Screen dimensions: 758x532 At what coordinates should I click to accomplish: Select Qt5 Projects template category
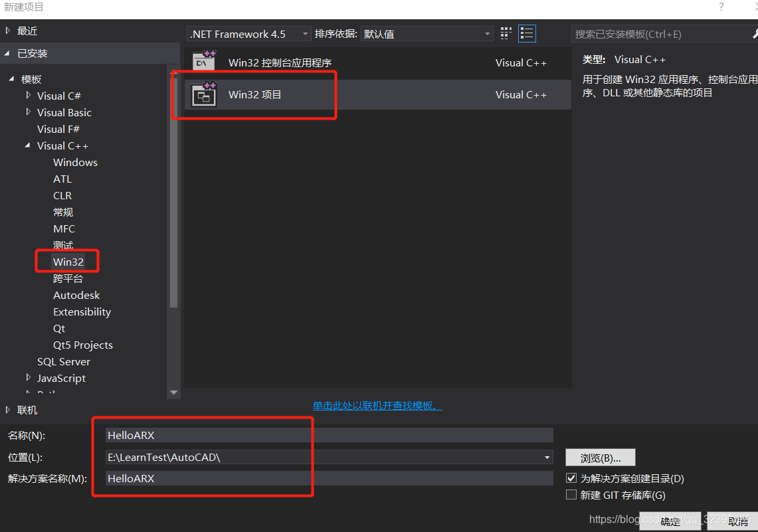(x=82, y=345)
